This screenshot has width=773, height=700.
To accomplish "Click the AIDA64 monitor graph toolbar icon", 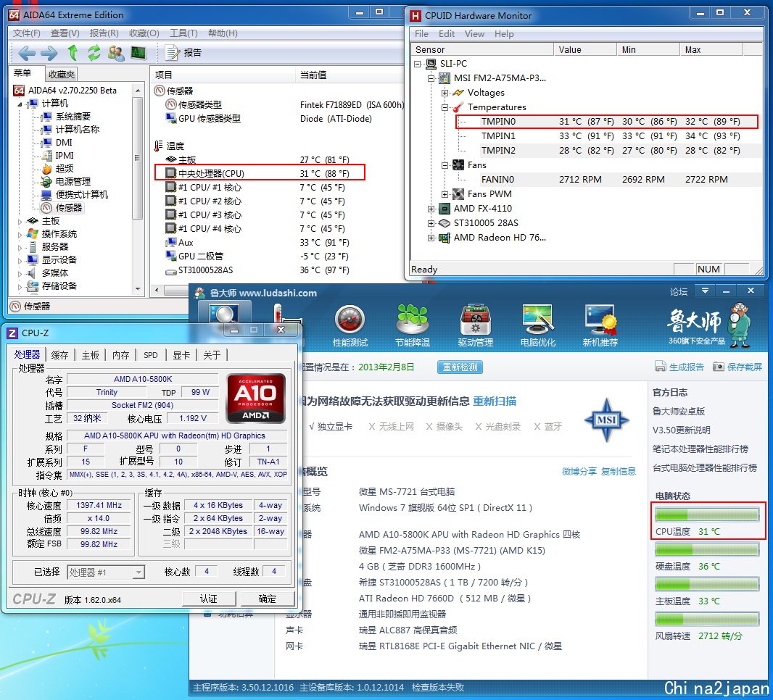I will coord(139,53).
